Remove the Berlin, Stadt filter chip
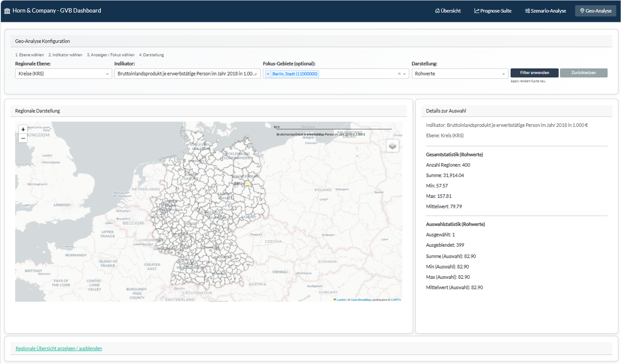This screenshot has height=364, width=621. pyautogui.click(x=268, y=73)
